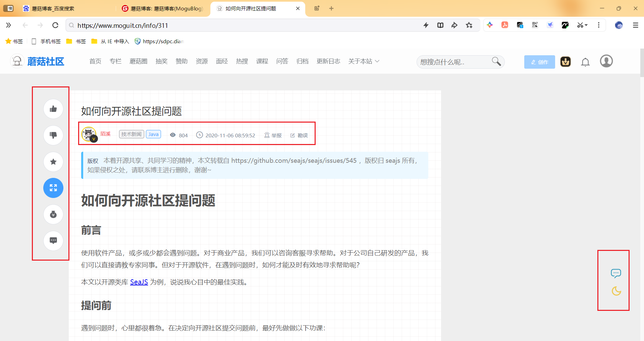644x341 pixels.
Task: Open the 赞助 navigation item
Action: coord(182,61)
